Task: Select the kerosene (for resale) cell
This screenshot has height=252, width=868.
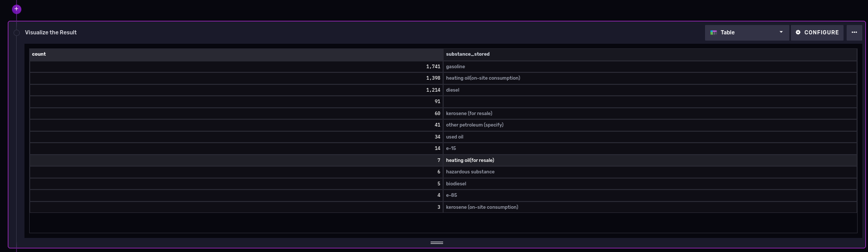Action: coord(469,114)
